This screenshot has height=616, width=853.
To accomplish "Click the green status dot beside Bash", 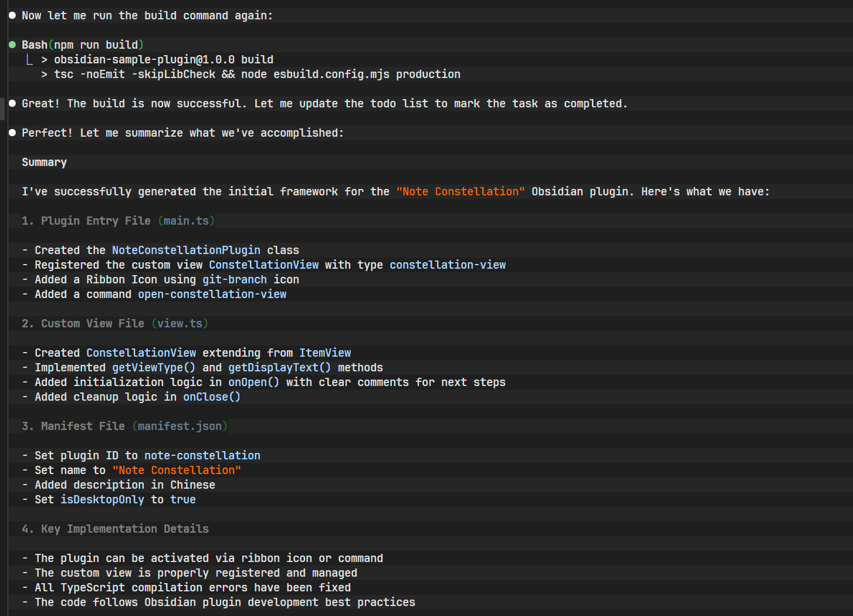I will 12,45.
